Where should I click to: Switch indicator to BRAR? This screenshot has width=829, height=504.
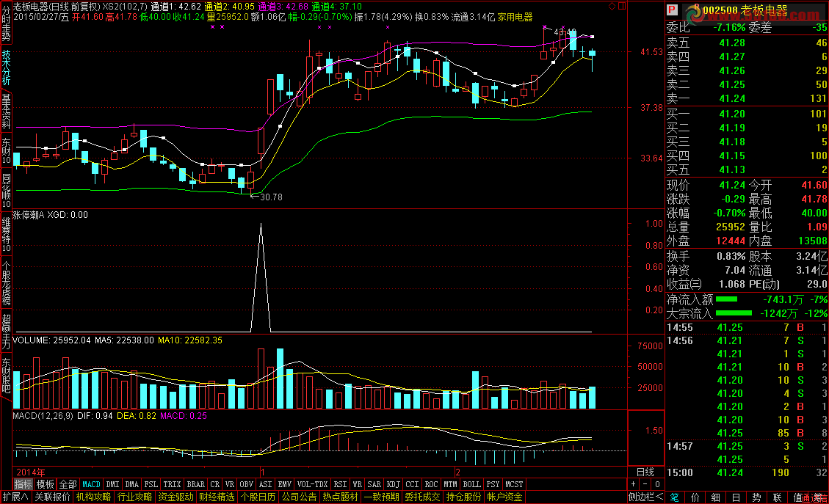point(196,484)
